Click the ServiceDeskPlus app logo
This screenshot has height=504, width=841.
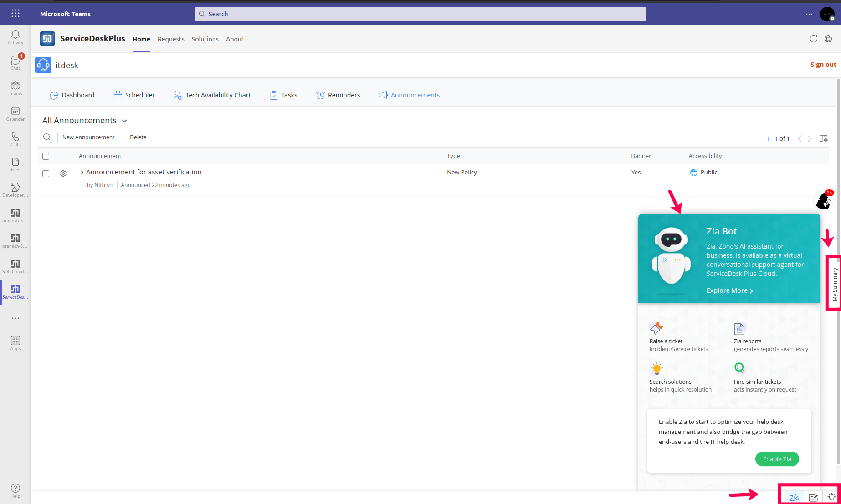(x=47, y=39)
